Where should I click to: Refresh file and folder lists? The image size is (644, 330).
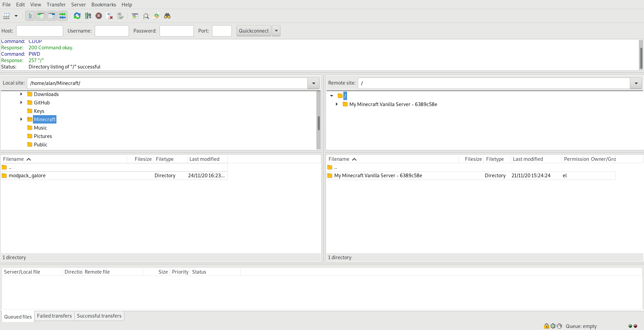pyautogui.click(x=77, y=16)
